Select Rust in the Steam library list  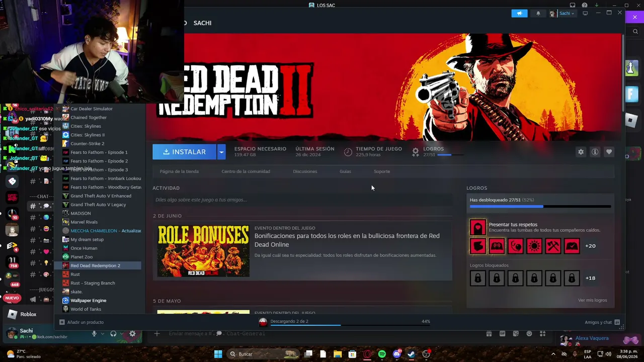tap(75, 275)
